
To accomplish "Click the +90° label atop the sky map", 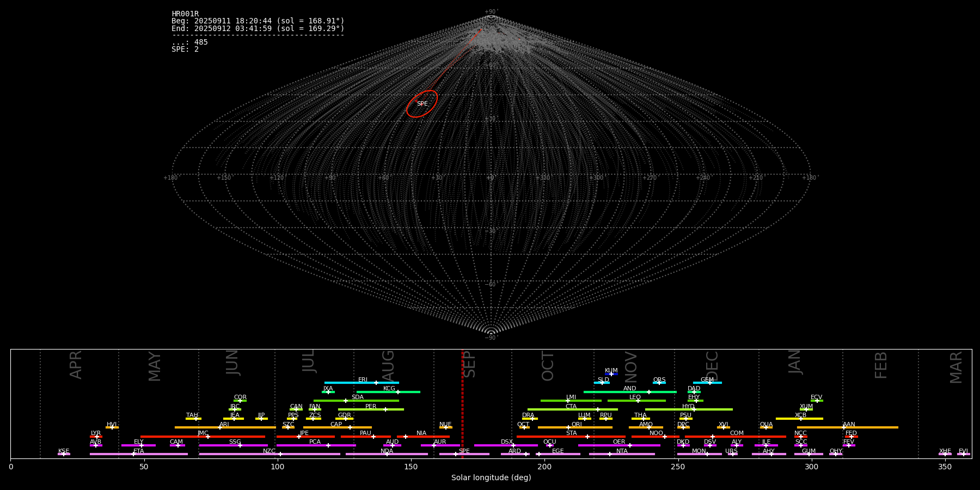I will pos(491,12).
